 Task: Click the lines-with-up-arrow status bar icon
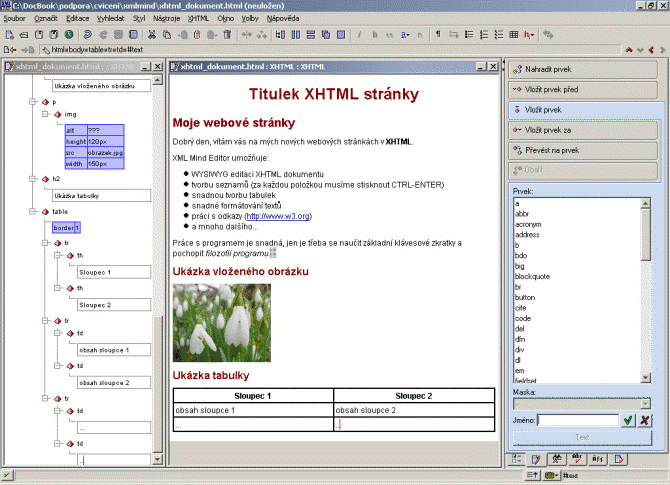click(x=532, y=475)
